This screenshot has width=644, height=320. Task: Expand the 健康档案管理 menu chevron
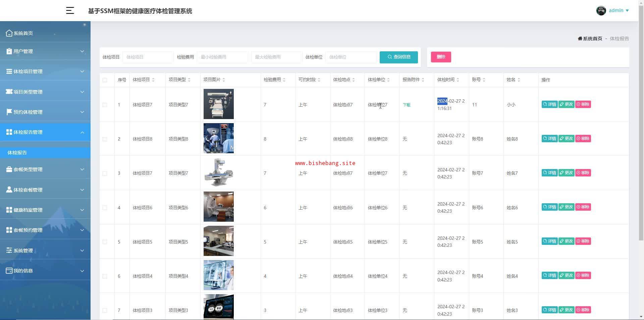coord(82,210)
